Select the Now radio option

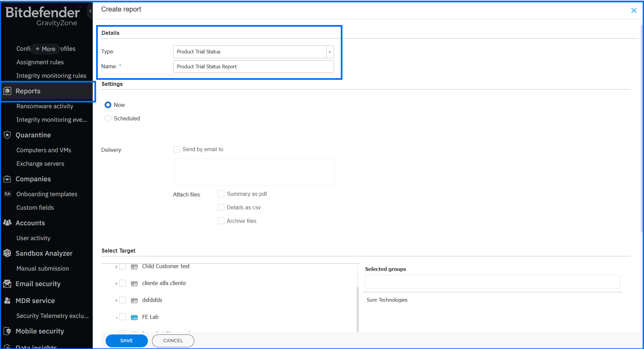pyautogui.click(x=108, y=105)
